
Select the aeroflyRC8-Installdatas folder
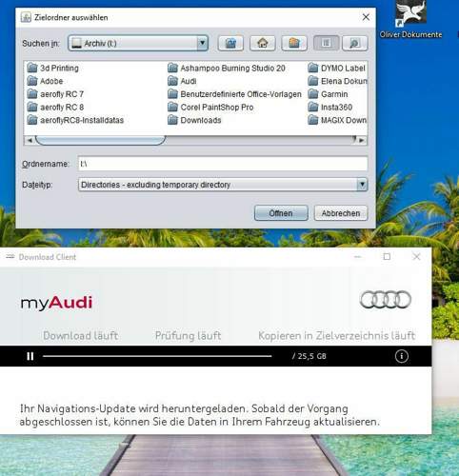pos(75,120)
